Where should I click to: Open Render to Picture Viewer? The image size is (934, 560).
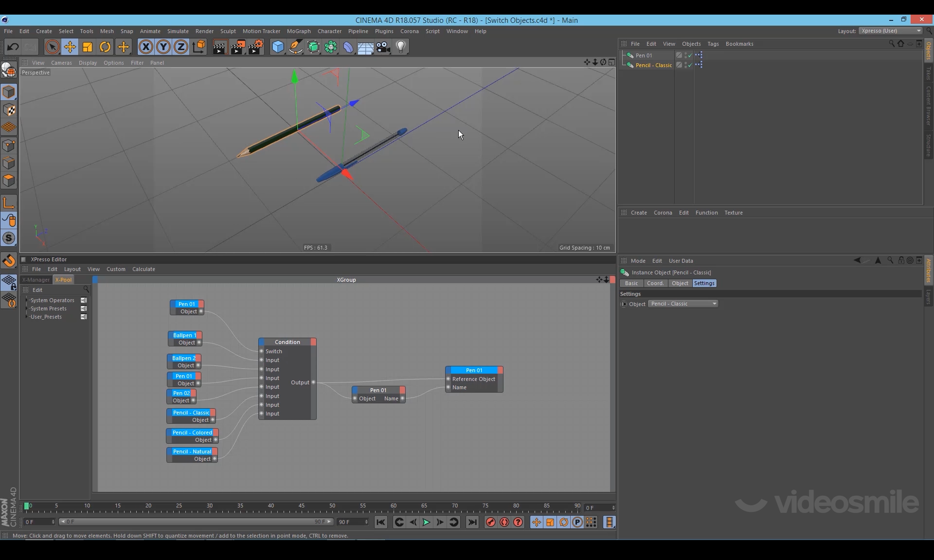tap(238, 47)
